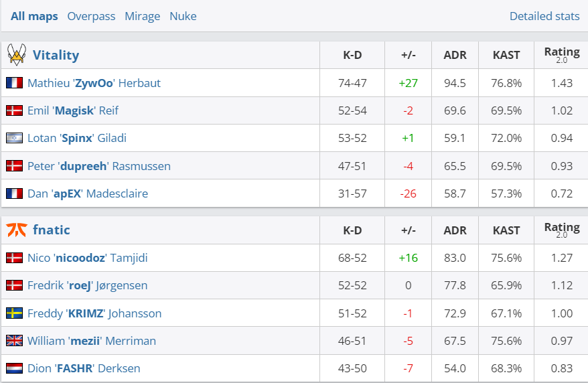Open Dan 'apEX' Madesclaire's player profile

click(88, 194)
